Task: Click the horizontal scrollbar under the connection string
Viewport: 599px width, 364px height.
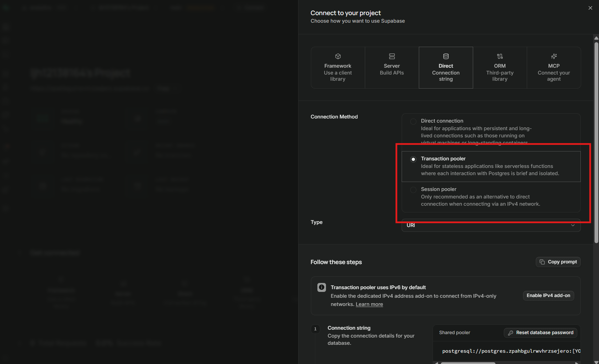Action: click(x=468, y=363)
